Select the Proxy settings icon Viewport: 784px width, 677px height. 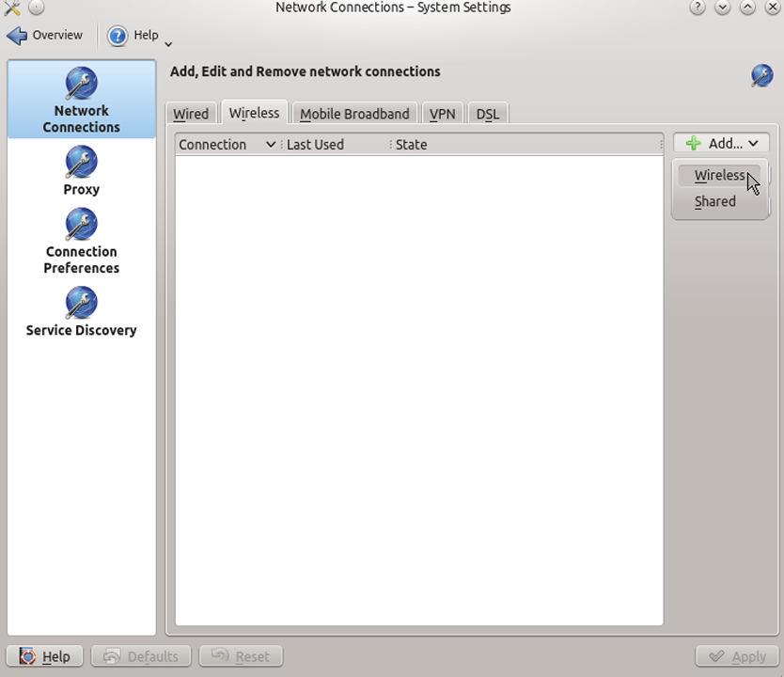pyautogui.click(x=82, y=163)
